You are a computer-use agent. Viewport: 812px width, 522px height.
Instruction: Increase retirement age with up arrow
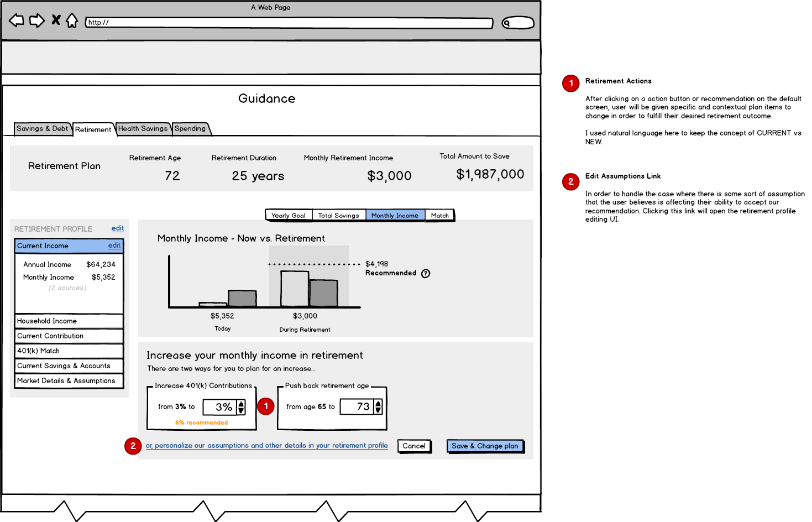[x=378, y=403]
